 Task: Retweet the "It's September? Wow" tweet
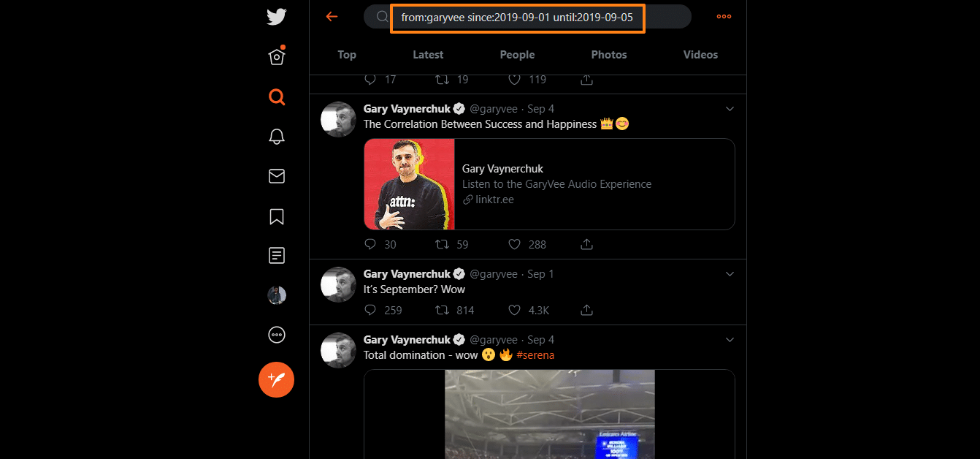[x=442, y=310]
